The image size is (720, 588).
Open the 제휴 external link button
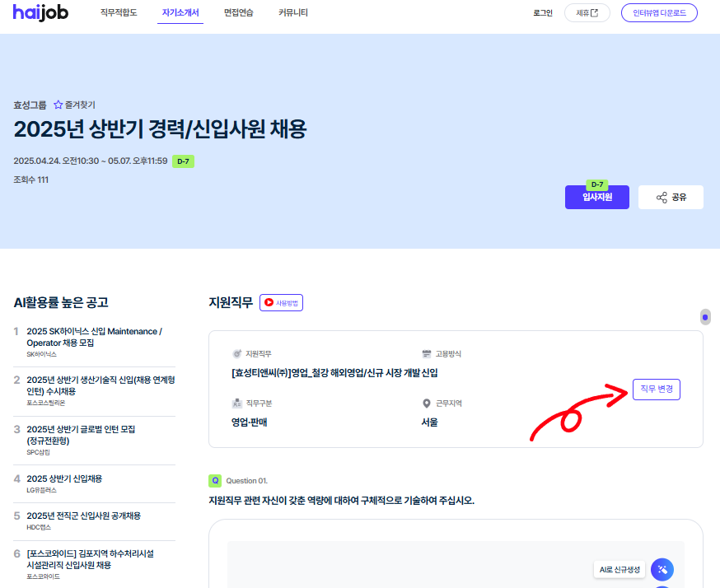pos(587,13)
